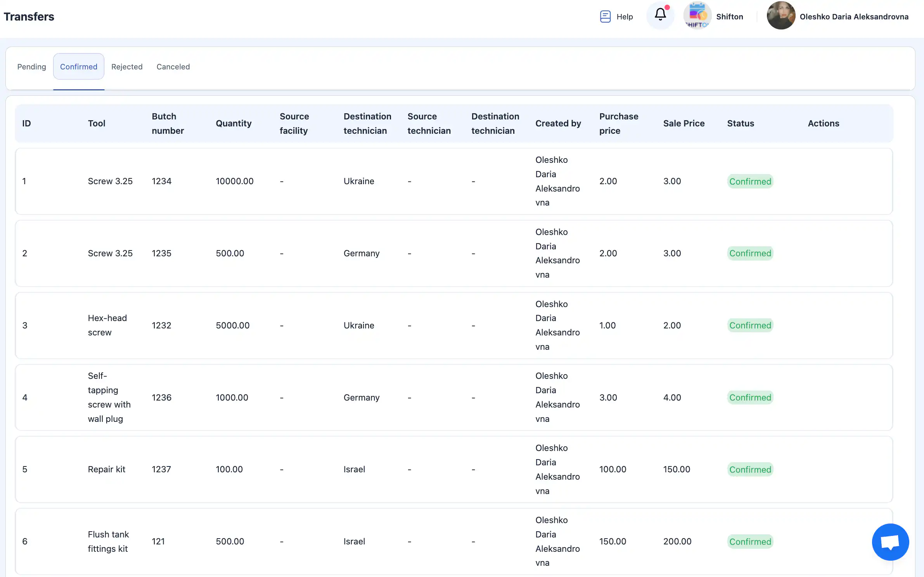Switch to the Pending tab
This screenshot has width=924, height=577.
31,67
